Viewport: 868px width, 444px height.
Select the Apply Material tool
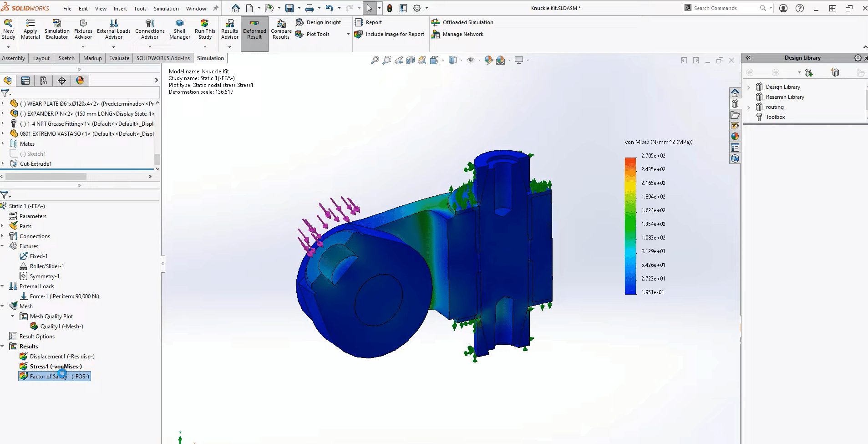[x=30, y=29]
